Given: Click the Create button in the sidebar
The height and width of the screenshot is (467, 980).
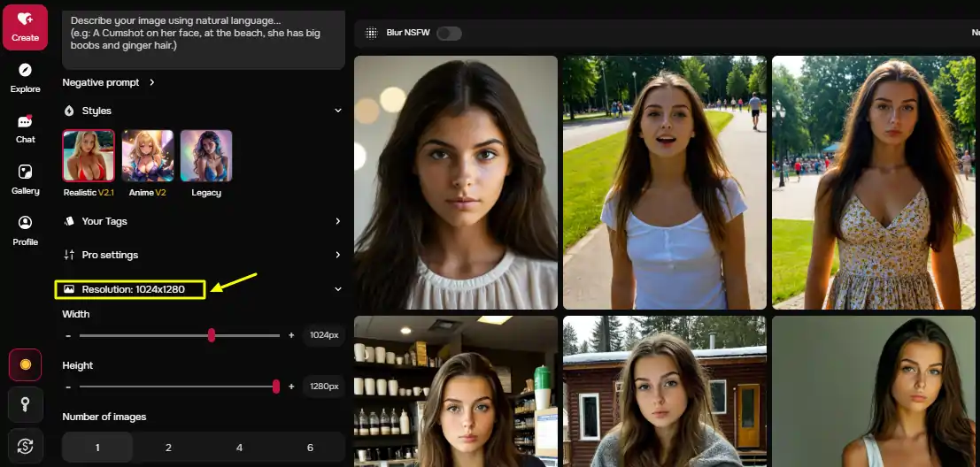Looking at the screenshot, I should [x=25, y=27].
